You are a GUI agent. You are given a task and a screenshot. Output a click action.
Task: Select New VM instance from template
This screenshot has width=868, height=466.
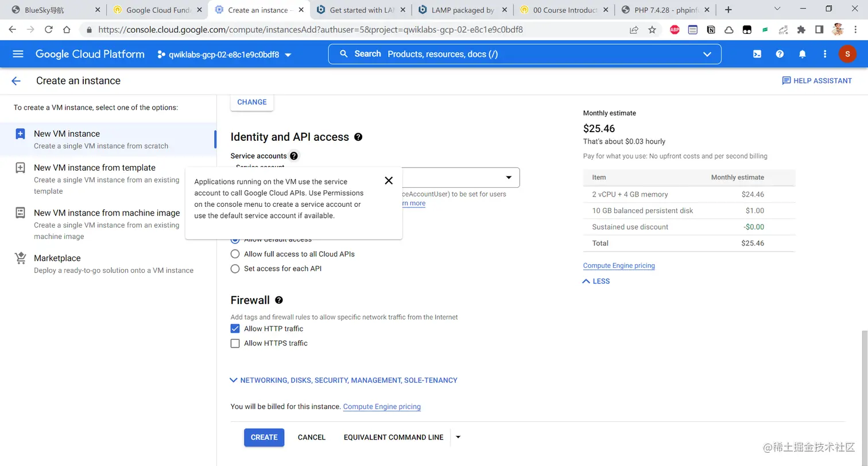[108, 179]
